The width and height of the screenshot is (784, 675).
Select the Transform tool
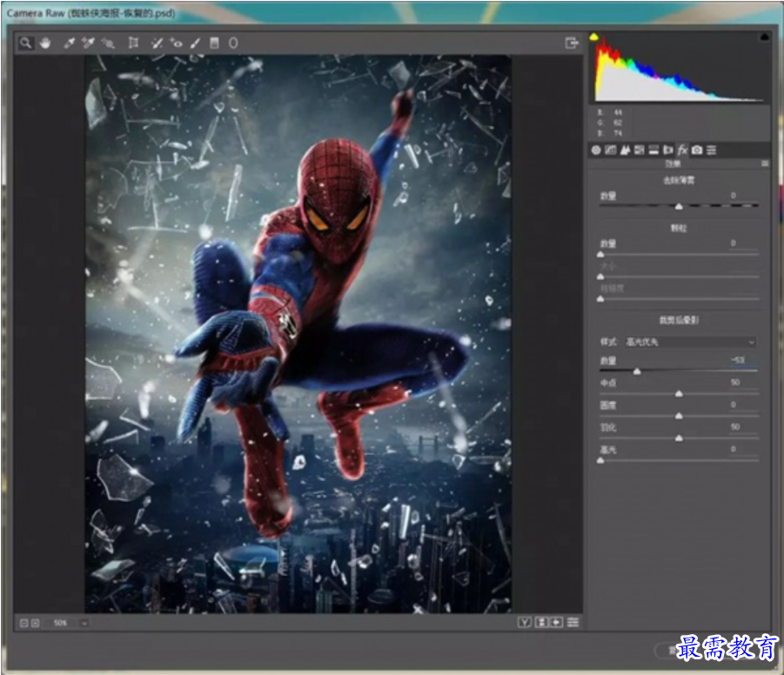[x=133, y=43]
